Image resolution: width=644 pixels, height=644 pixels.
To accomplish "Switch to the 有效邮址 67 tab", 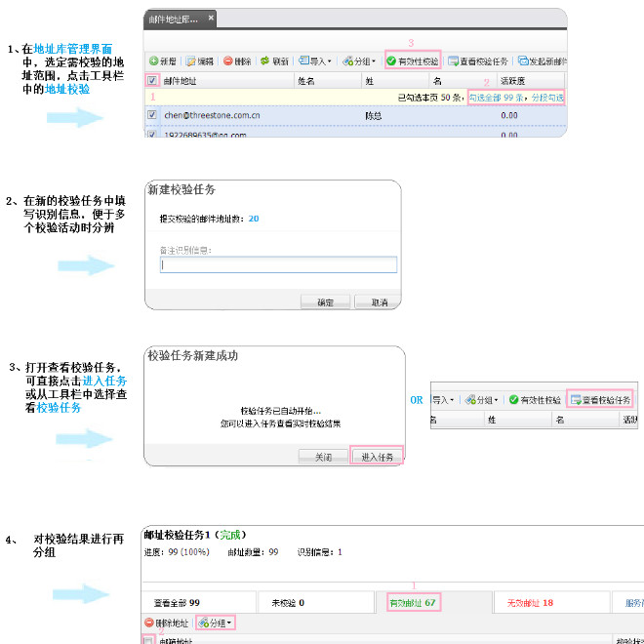I will [433, 602].
